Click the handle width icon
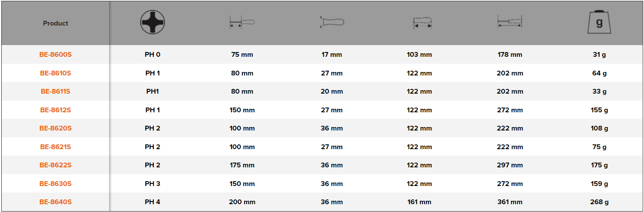Viewport: 644px width, 212px height. (331, 23)
